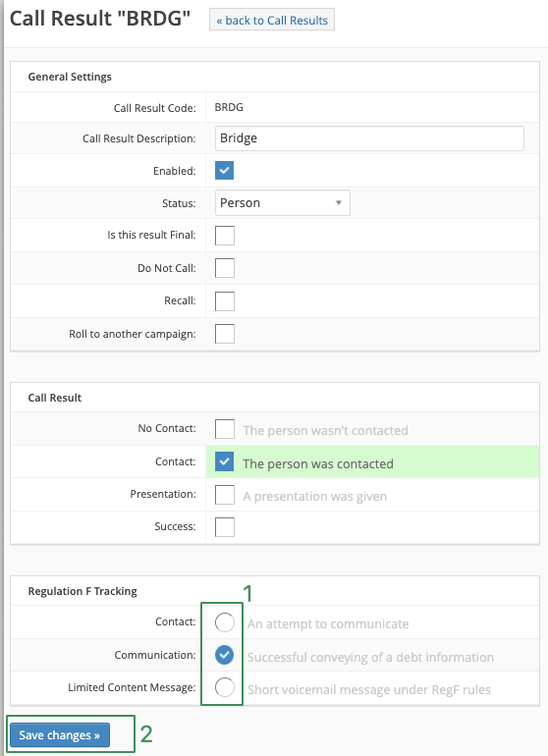Check the No Contact checkbox
Viewport: 548px width, 756px height.
(x=225, y=429)
